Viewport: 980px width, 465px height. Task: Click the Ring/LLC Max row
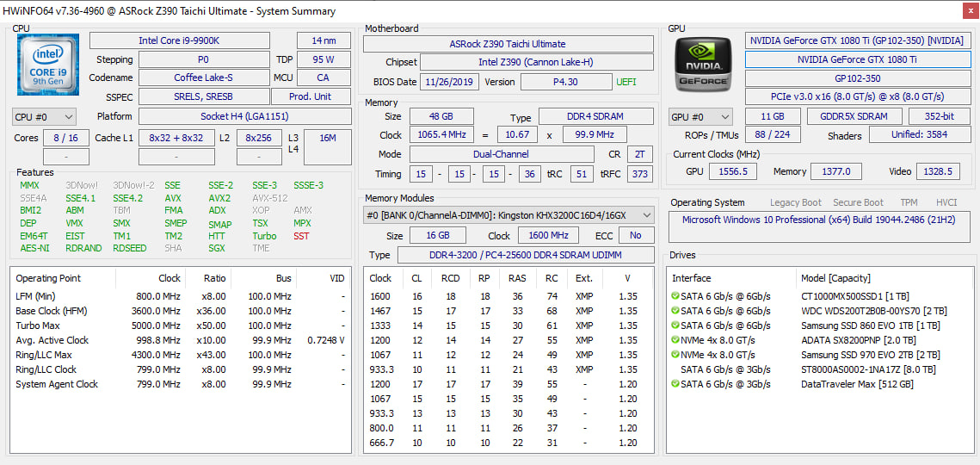click(x=181, y=355)
